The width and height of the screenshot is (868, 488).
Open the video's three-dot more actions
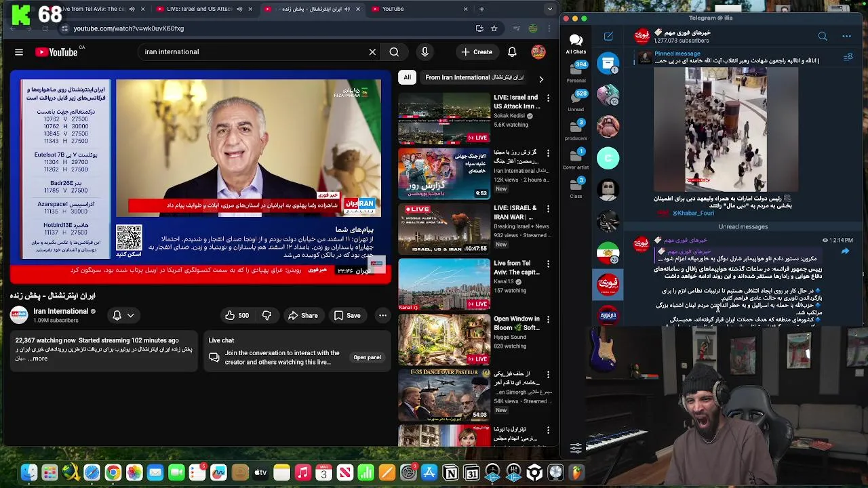(382, 315)
